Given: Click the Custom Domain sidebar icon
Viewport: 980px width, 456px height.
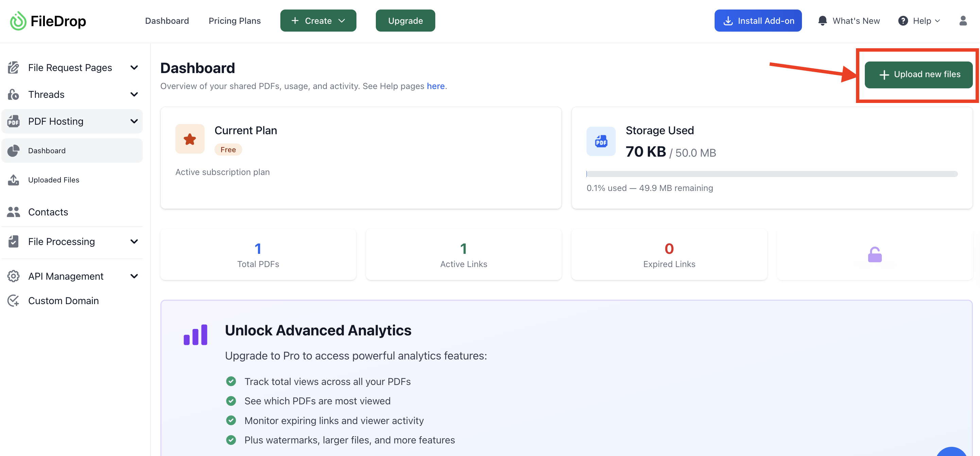Looking at the screenshot, I should pyautogui.click(x=13, y=300).
